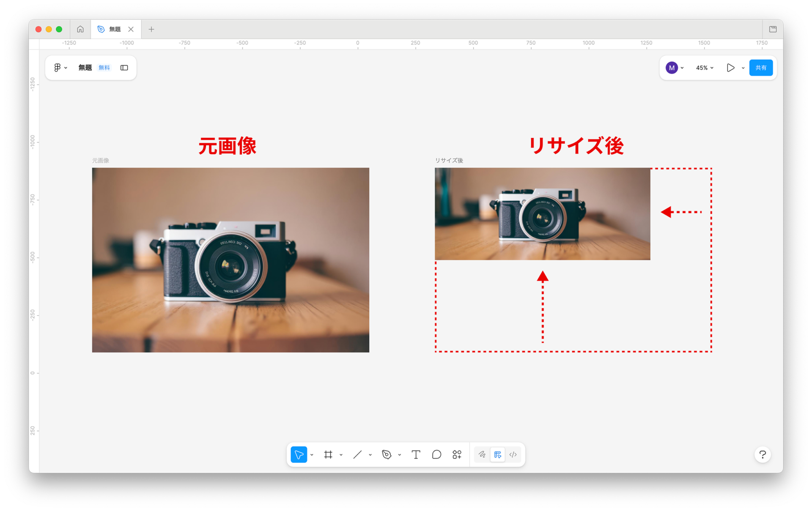812x511 pixels.
Task: Open the Actions and components tool
Action: click(457, 454)
